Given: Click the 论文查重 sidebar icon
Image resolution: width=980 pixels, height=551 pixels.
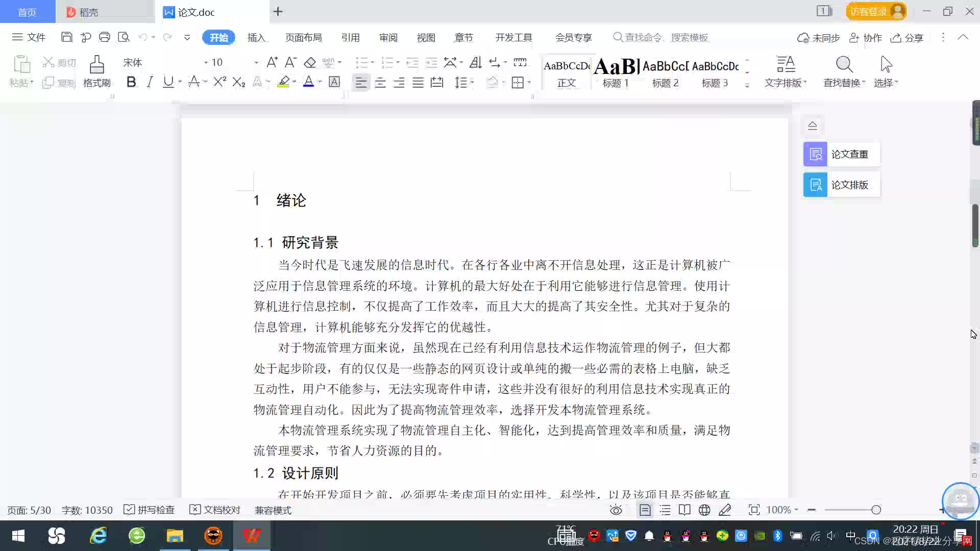Looking at the screenshot, I should [x=815, y=154].
